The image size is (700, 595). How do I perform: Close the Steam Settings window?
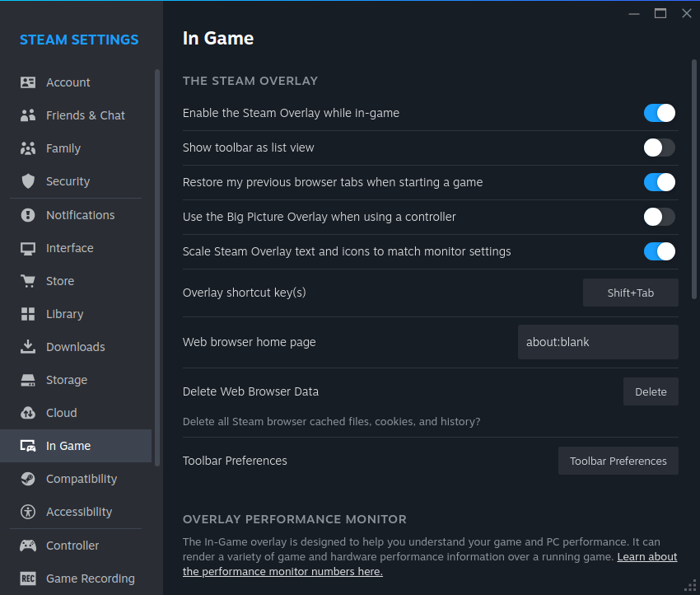point(687,13)
